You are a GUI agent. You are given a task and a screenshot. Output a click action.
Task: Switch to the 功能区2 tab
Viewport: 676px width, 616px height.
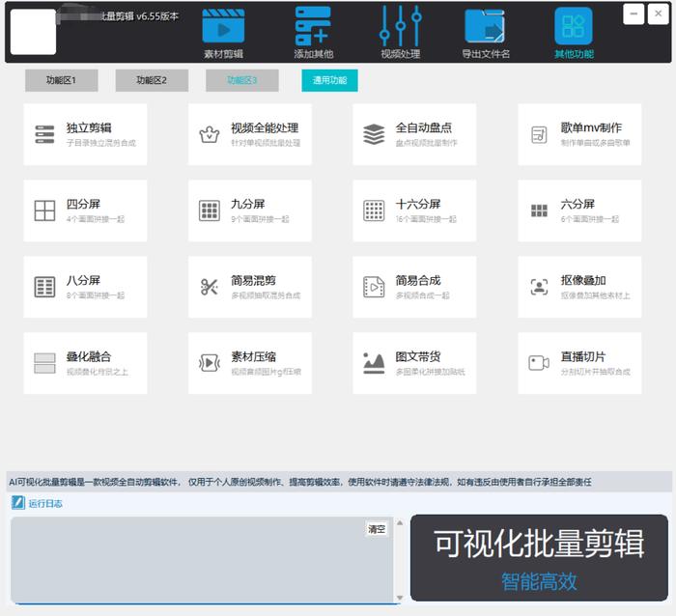pyautogui.click(x=152, y=80)
